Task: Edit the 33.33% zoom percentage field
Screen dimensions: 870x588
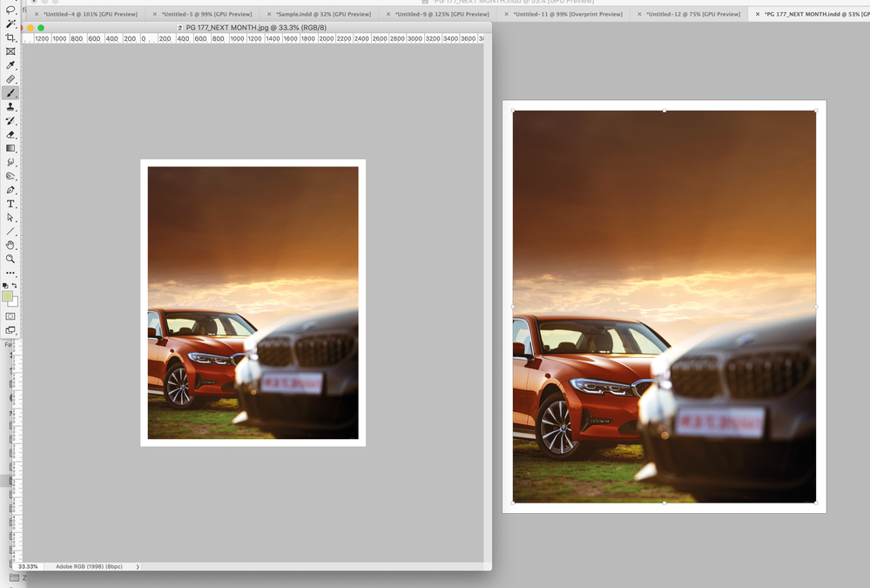Action: tap(26, 566)
